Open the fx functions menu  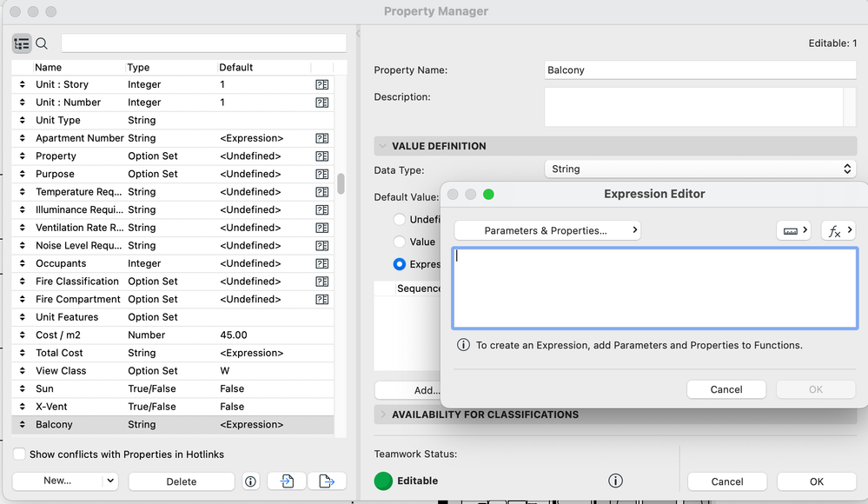[838, 230]
